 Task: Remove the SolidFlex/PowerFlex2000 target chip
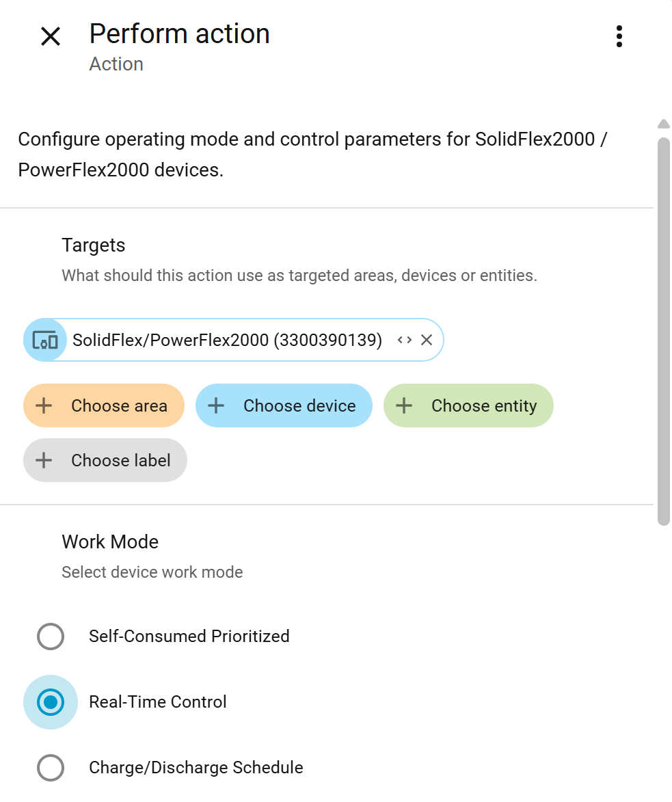[427, 340]
